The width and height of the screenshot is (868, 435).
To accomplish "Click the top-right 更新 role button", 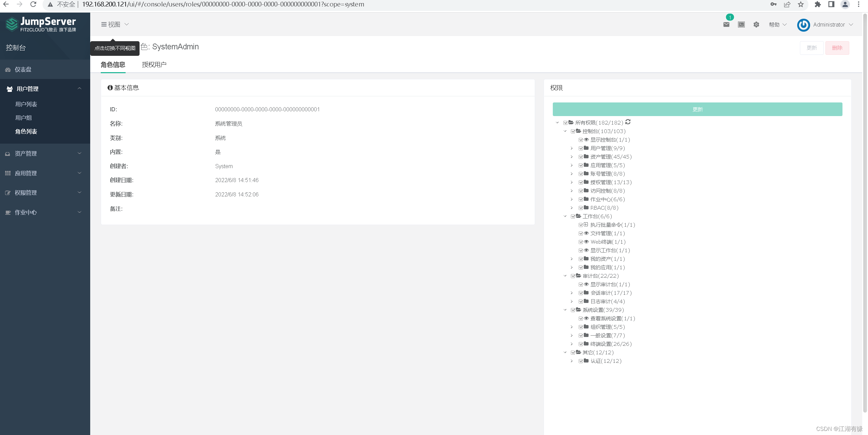I will [x=811, y=48].
